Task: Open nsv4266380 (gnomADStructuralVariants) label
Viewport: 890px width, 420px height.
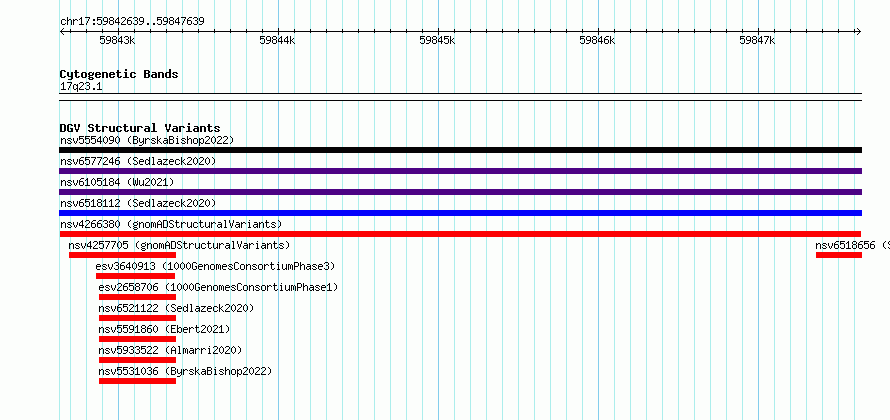Action: click(171, 224)
